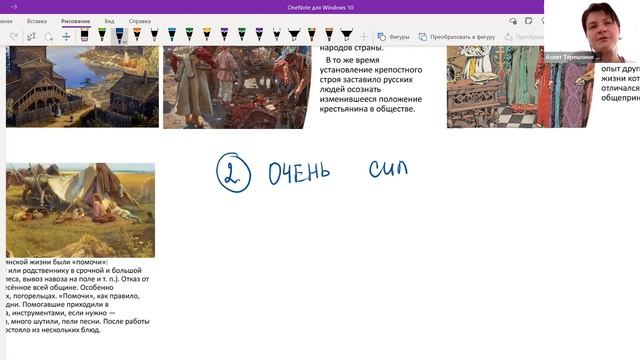This screenshot has width=640, height=360.
Task: Select the wide black marker left of the plus
Action: coord(347,35)
